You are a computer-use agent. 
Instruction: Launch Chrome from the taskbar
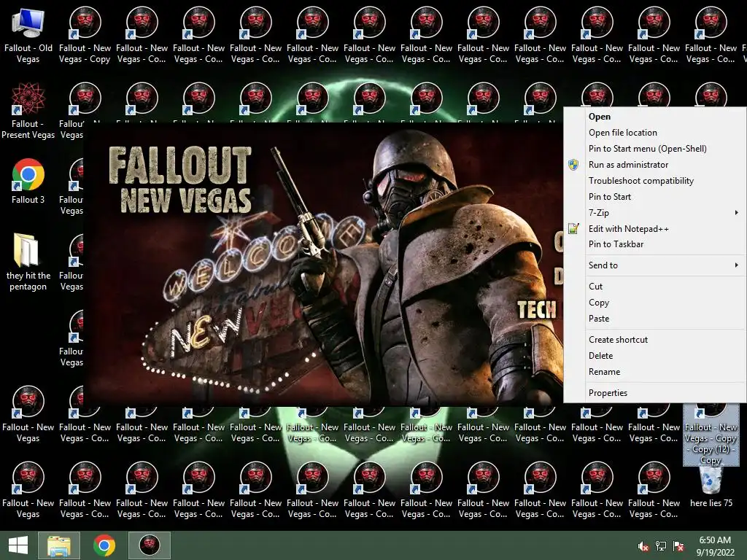pyautogui.click(x=104, y=545)
